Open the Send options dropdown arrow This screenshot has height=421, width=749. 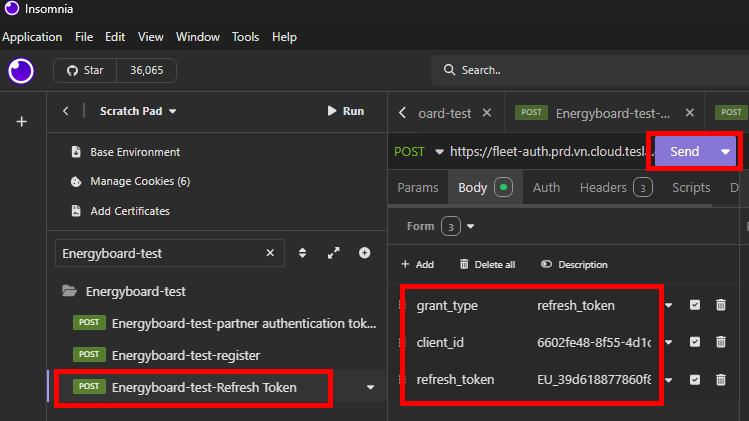click(725, 151)
